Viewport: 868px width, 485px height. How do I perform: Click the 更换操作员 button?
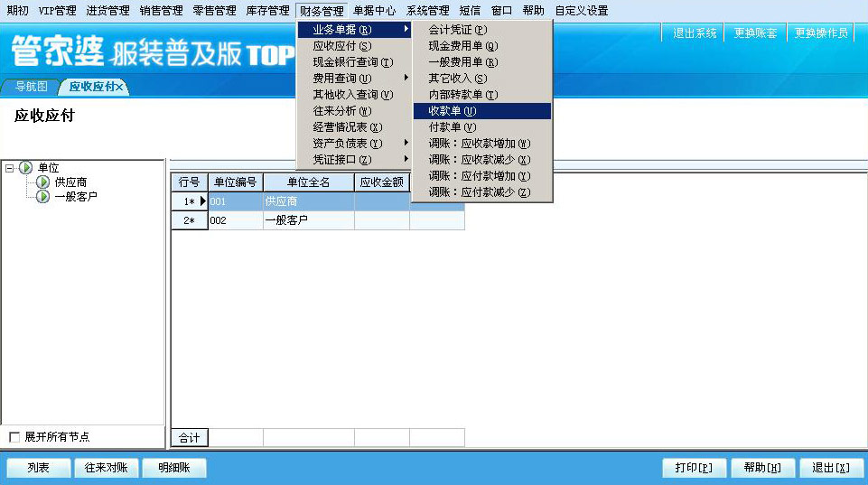pyautogui.click(x=820, y=33)
